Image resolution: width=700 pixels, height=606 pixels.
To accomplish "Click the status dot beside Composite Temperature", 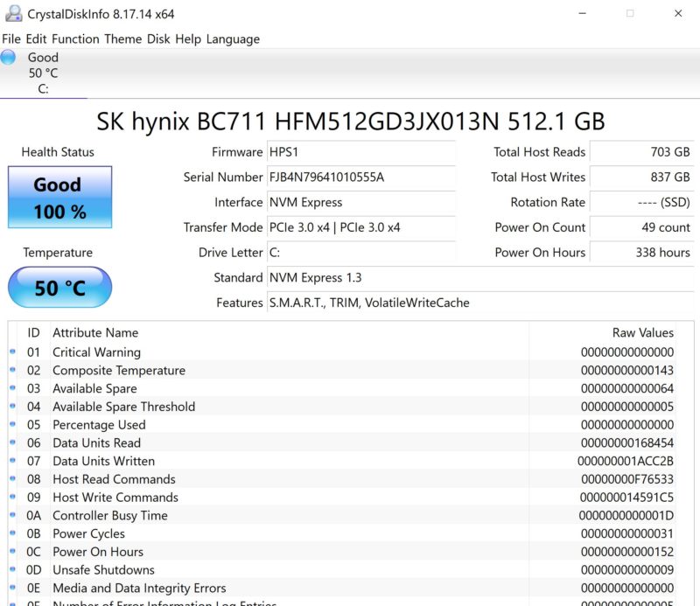I will click(13, 371).
